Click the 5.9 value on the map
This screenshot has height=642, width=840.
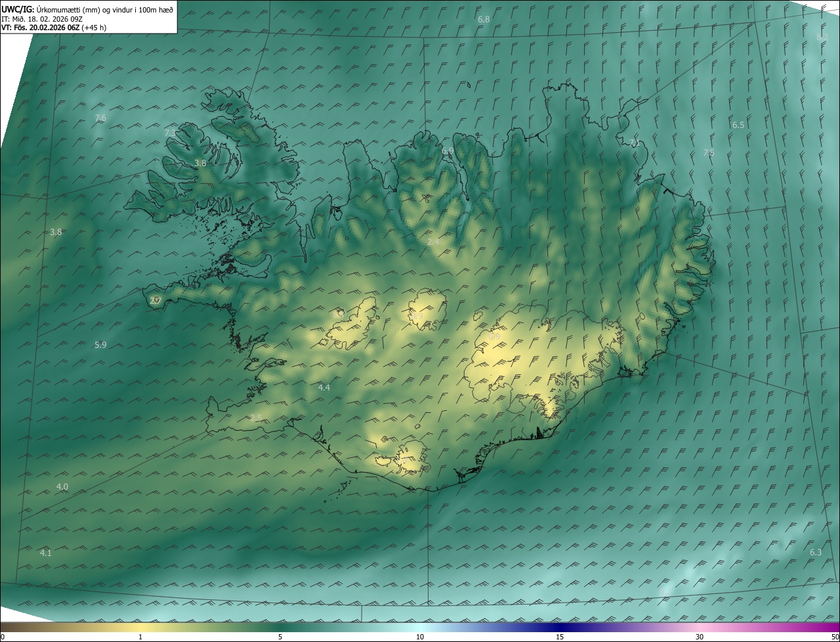point(100,345)
